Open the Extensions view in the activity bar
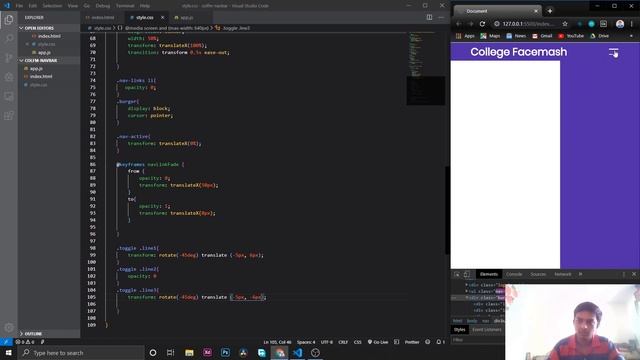 click(9, 116)
